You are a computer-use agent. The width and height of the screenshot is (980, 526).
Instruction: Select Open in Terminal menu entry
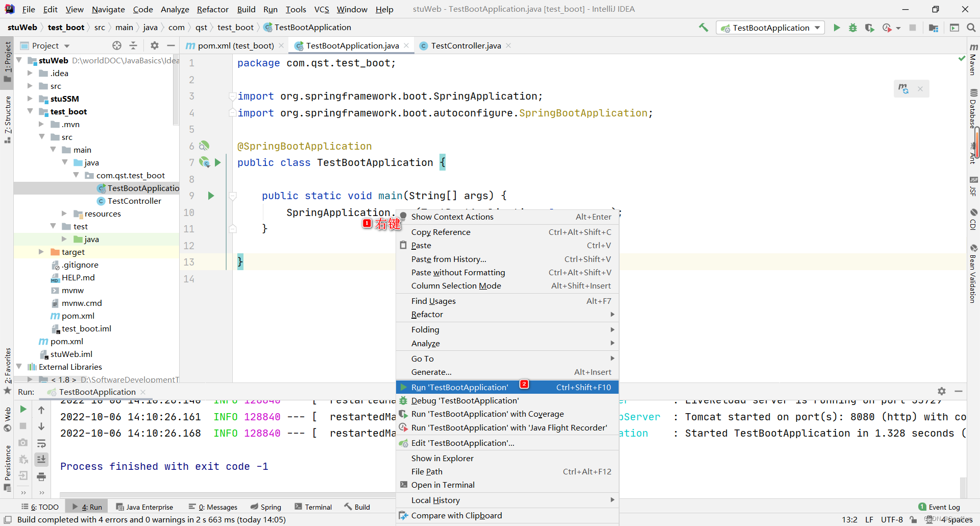tap(507, 485)
